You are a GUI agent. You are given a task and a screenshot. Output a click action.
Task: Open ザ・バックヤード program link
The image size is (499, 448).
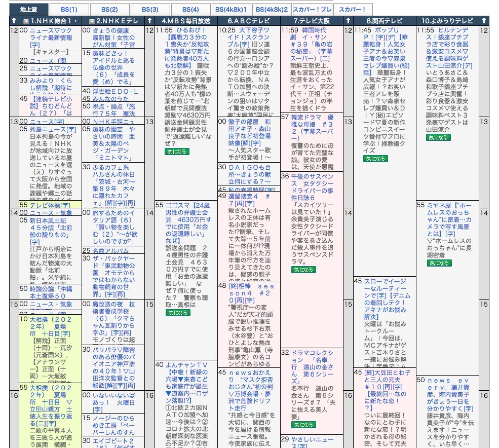(x=113, y=276)
